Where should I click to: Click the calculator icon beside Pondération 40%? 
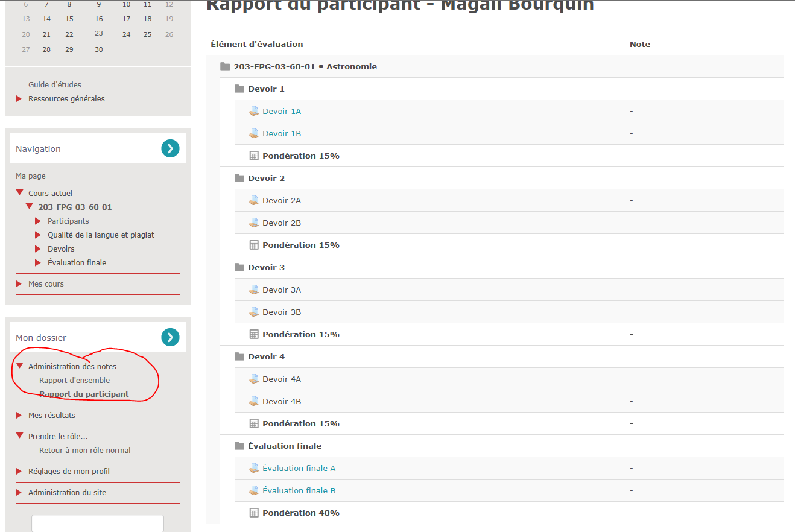point(254,513)
